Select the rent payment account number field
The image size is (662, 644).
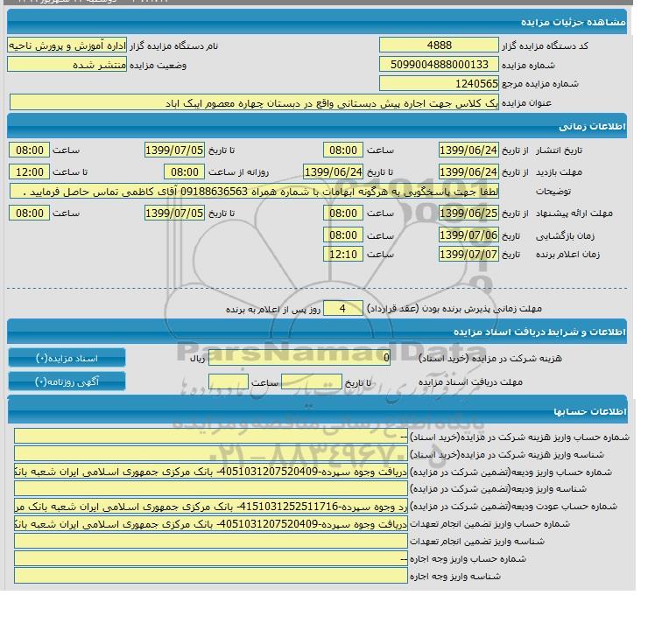pos(211,558)
